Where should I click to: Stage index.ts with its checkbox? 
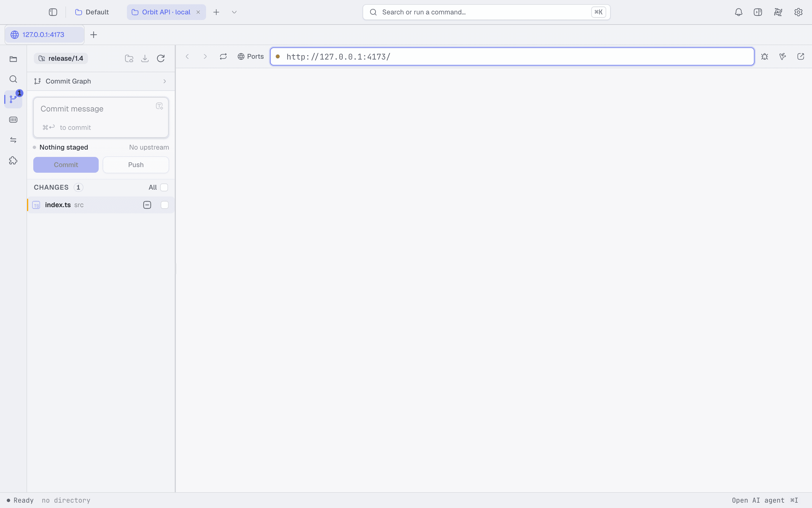tap(164, 205)
